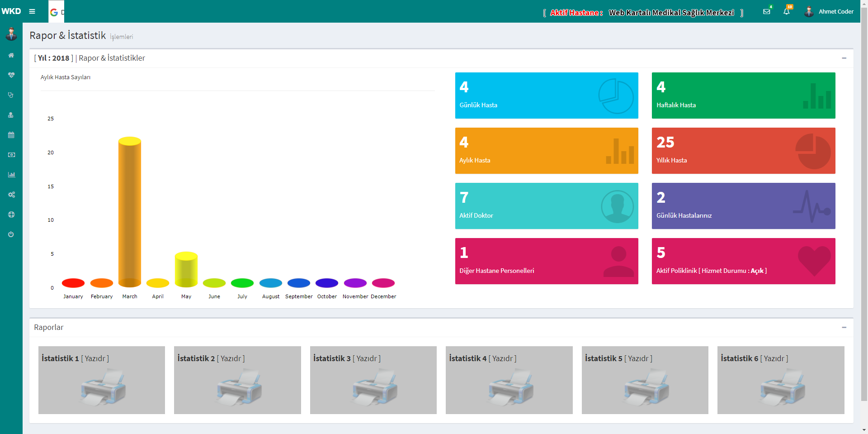Select the stethoscope sidebar icon
The width and height of the screenshot is (868, 434).
[11, 95]
